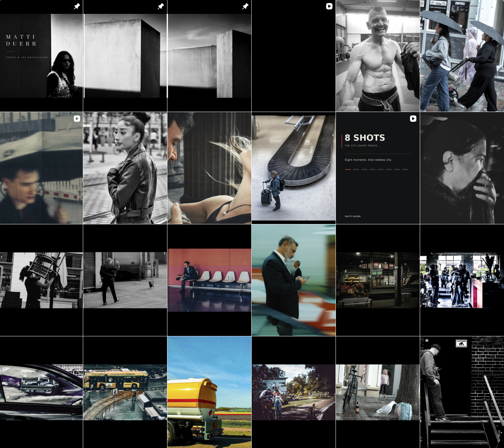Click the pin icon on the second pinned post
Viewport: 504px width, 448px height.
161,6
